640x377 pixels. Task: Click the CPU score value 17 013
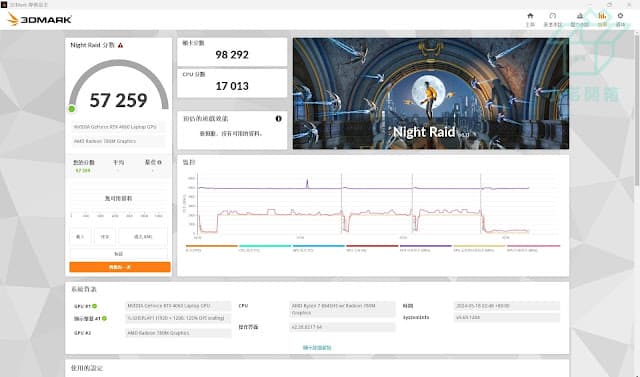pyautogui.click(x=232, y=86)
